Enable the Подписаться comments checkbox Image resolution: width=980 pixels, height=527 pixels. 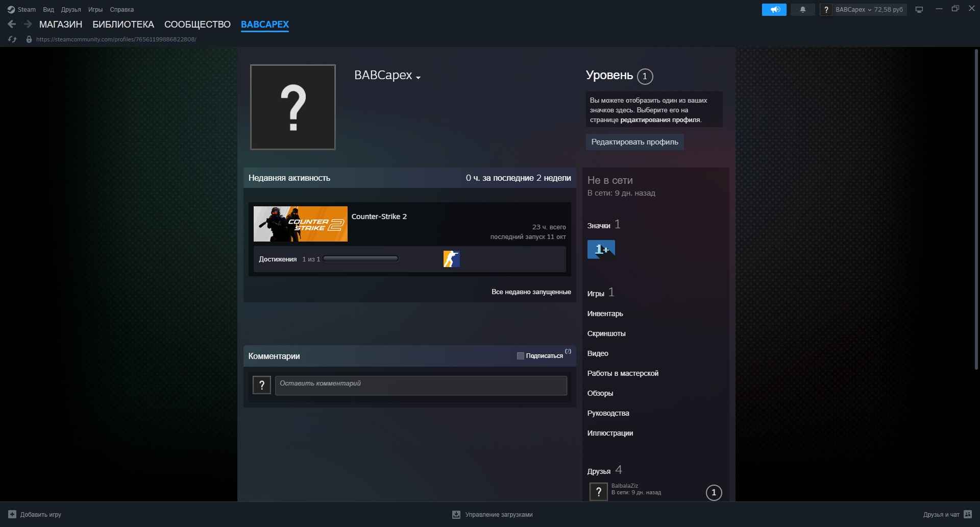click(x=520, y=356)
